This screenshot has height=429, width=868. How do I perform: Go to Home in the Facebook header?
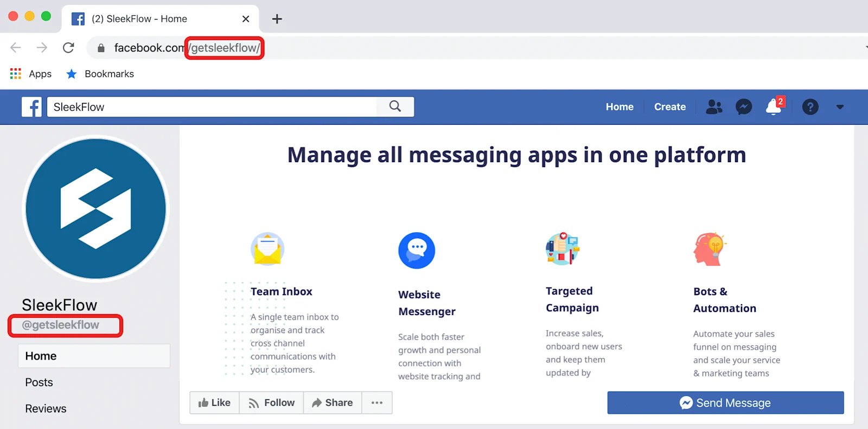[x=620, y=107]
